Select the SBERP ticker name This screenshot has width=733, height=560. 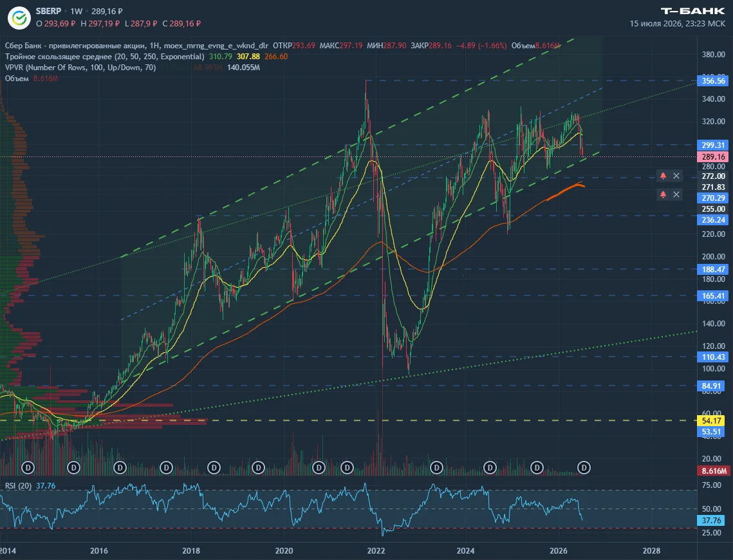pos(49,11)
